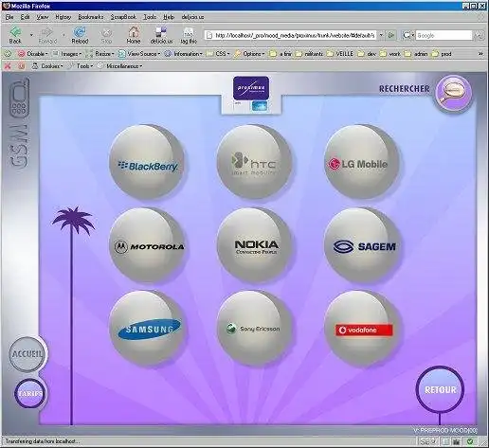This screenshot has width=489, height=448.
Task: Open the VEILLE bookmarks folder
Action: tap(340, 54)
